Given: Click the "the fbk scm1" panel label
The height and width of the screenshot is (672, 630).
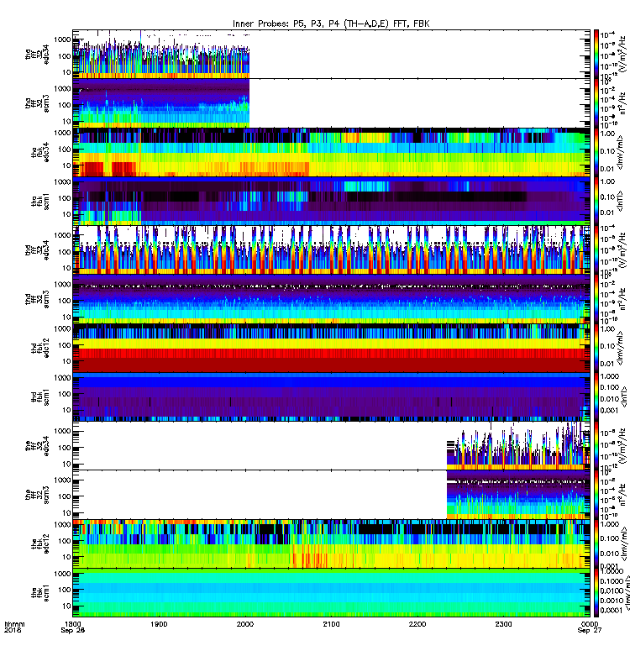Looking at the screenshot, I should [x=40, y=593].
